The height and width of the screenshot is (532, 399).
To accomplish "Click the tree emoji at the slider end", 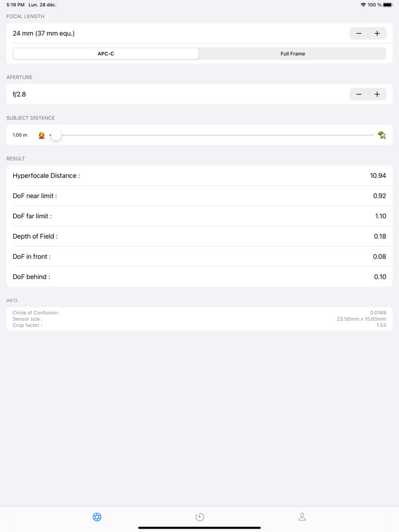I will pyautogui.click(x=381, y=135).
